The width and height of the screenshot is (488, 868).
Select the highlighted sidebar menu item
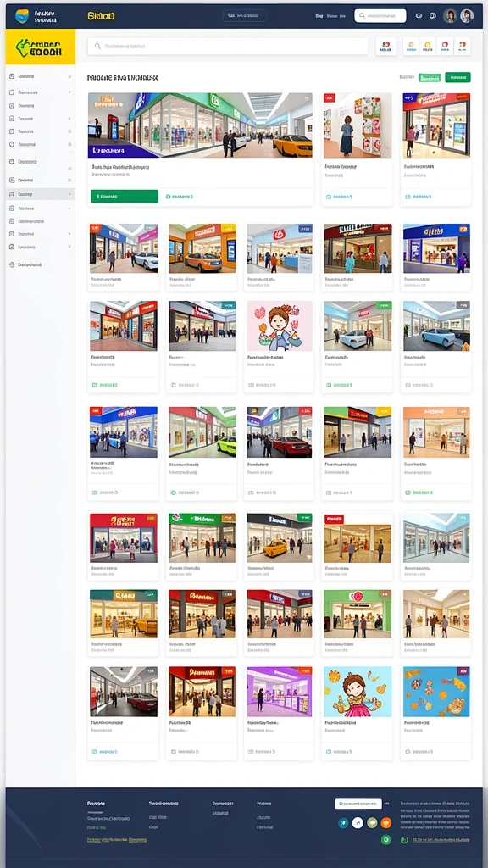(x=41, y=194)
